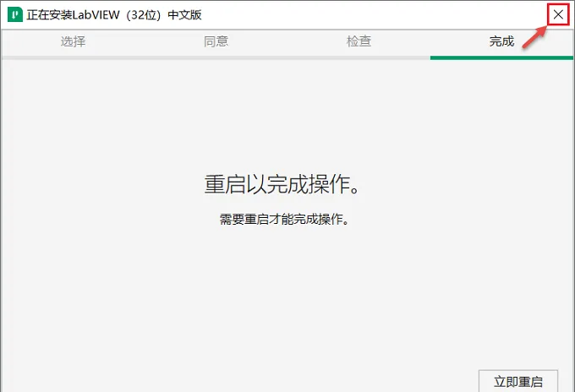Select the 选择 step tab
This screenshot has height=392, width=575.
(x=73, y=41)
